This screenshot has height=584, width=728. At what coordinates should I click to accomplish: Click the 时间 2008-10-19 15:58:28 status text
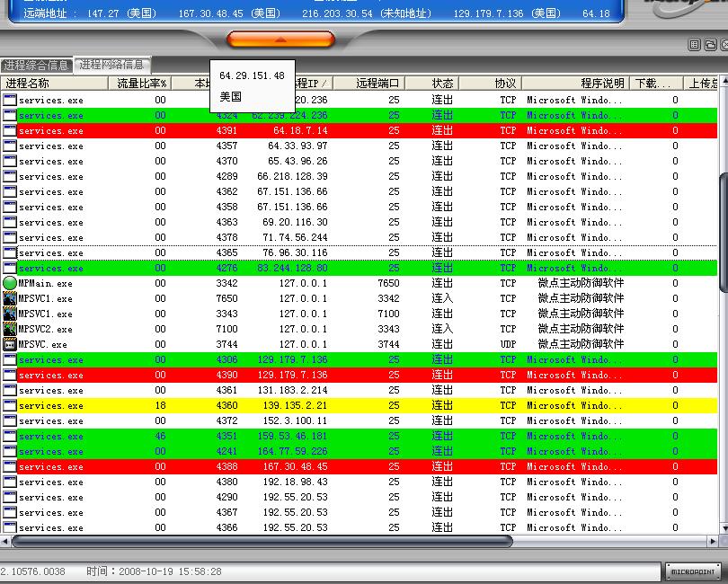click(155, 571)
